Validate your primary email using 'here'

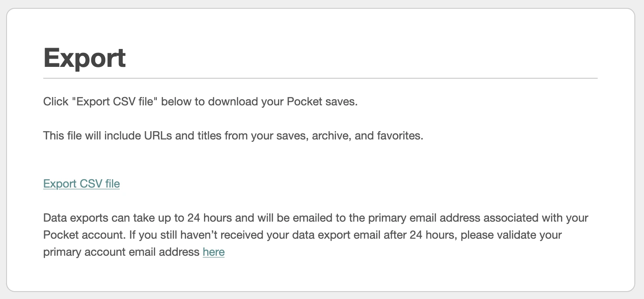pos(214,252)
